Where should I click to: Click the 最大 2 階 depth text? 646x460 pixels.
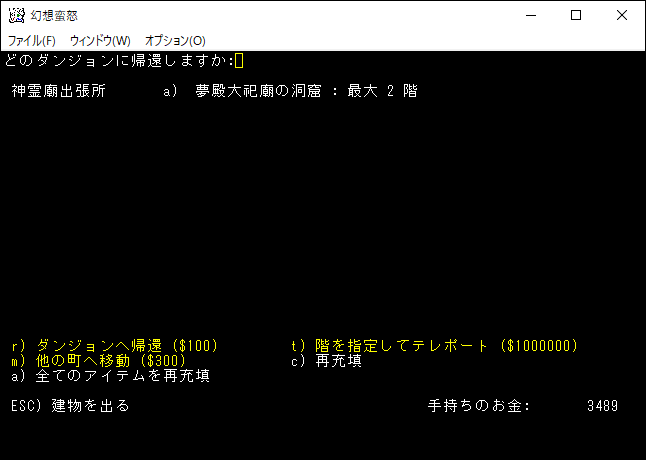382,91
